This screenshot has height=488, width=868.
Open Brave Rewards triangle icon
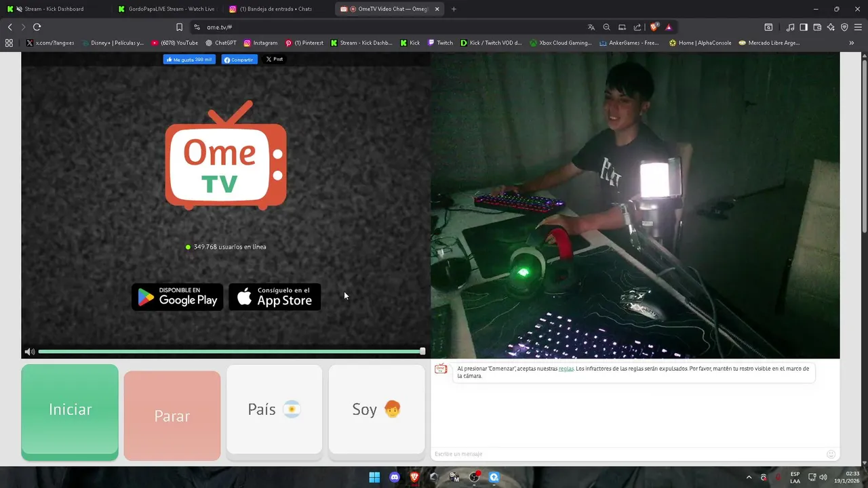click(669, 27)
